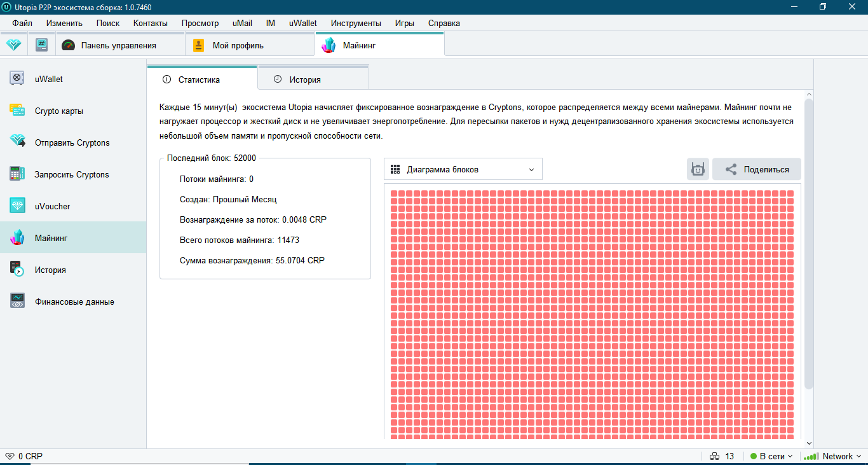
Task: Click the mining bot robot icon
Action: (x=698, y=169)
